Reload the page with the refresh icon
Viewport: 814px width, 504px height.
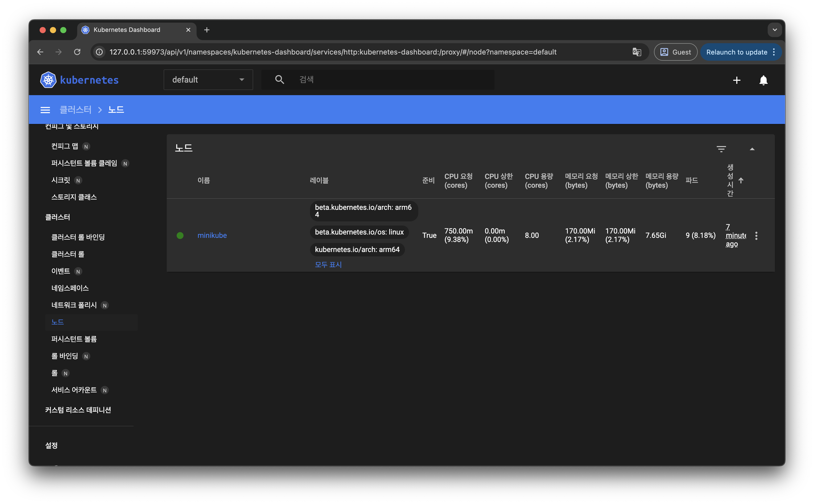pyautogui.click(x=77, y=52)
